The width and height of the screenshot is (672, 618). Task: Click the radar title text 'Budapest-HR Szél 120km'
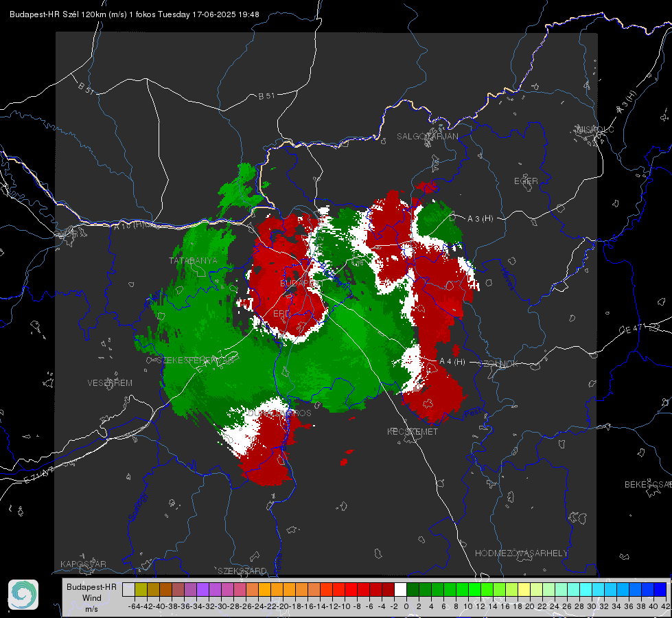58,14
